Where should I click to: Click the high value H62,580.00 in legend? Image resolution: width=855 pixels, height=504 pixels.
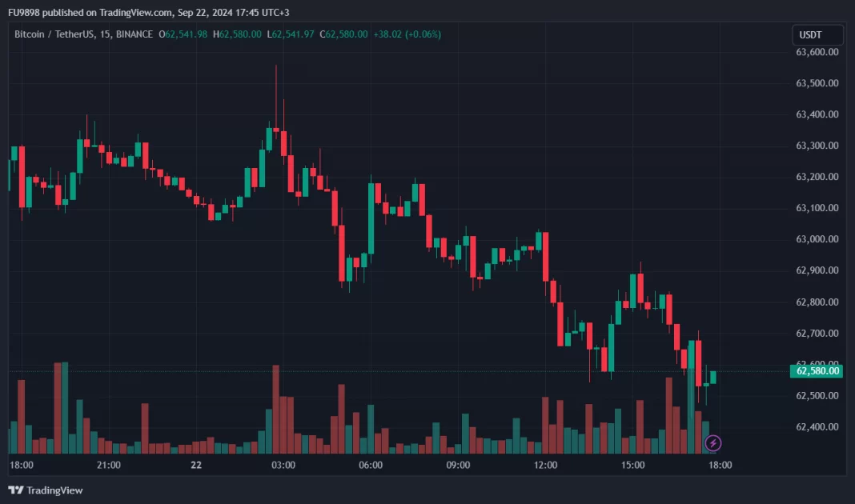pos(238,34)
